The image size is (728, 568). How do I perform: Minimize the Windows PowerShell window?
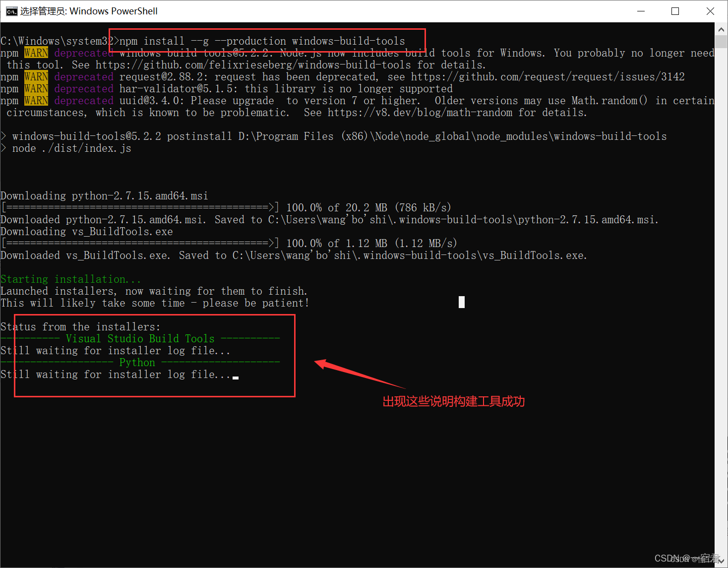pos(641,11)
